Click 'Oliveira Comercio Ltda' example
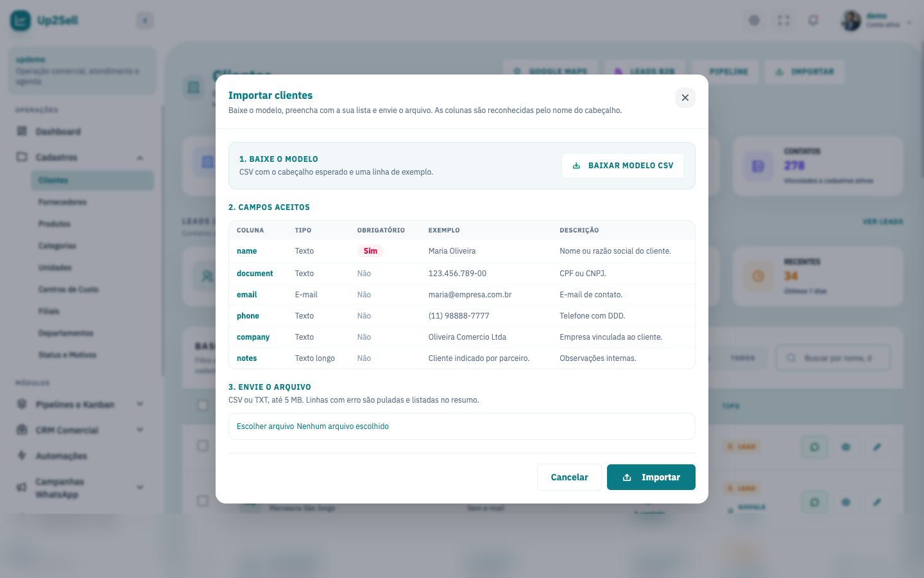 (467, 337)
